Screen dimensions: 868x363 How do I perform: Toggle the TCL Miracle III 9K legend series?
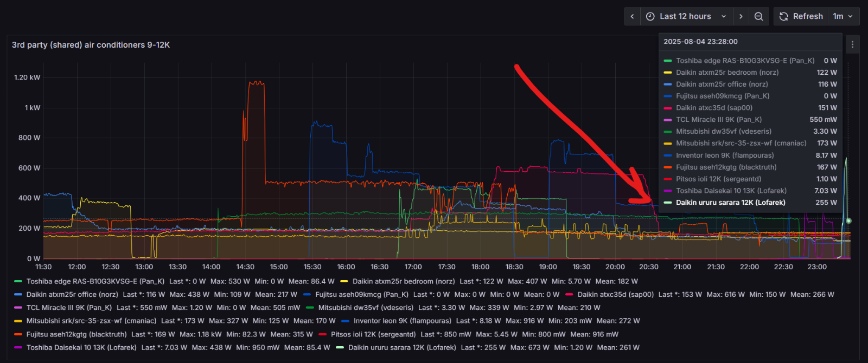(x=69, y=307)
